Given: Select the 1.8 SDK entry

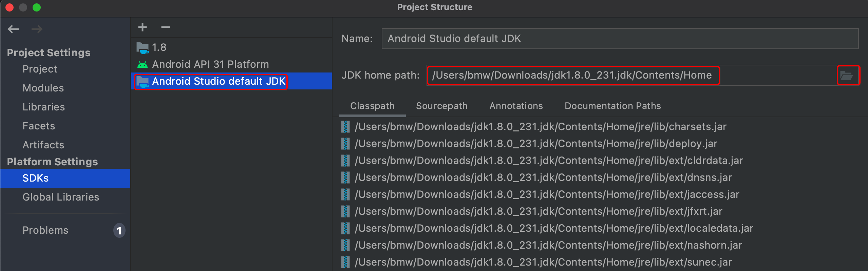Looking at the screenshot, I should pyautogui.click(x=231, y=47).
